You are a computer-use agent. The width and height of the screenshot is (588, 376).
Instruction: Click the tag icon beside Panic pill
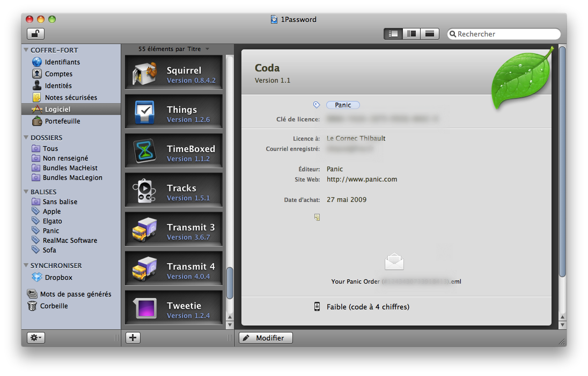(317, 105)
